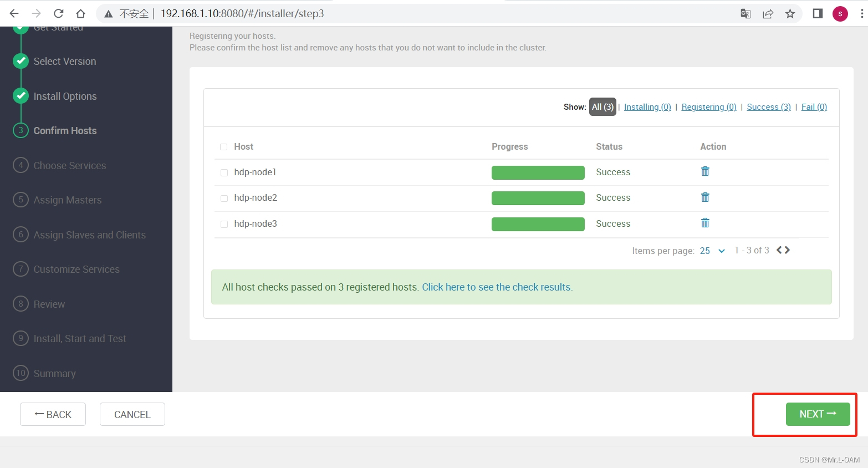Check the select-all hosts checkbox

point(224,147)
